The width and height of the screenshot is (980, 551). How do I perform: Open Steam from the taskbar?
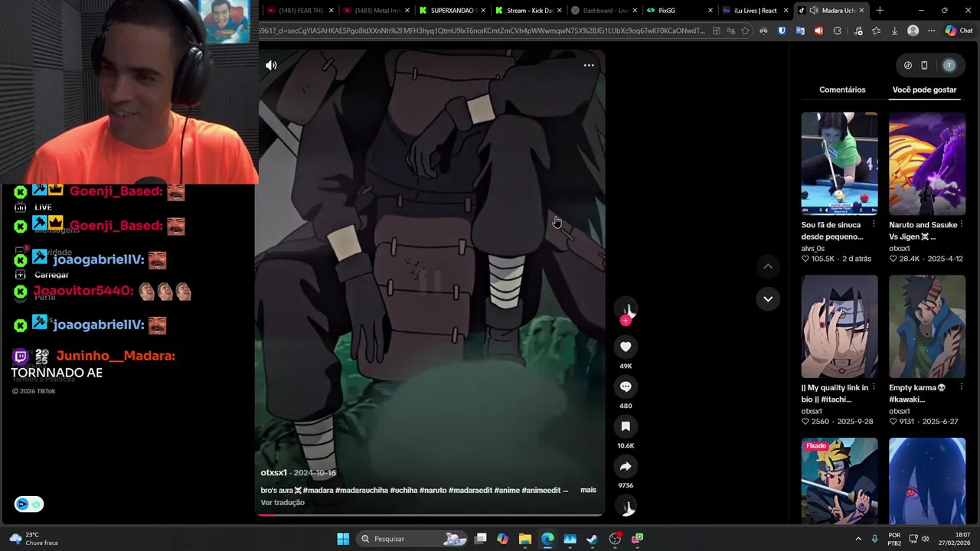(x=592, y=539)
